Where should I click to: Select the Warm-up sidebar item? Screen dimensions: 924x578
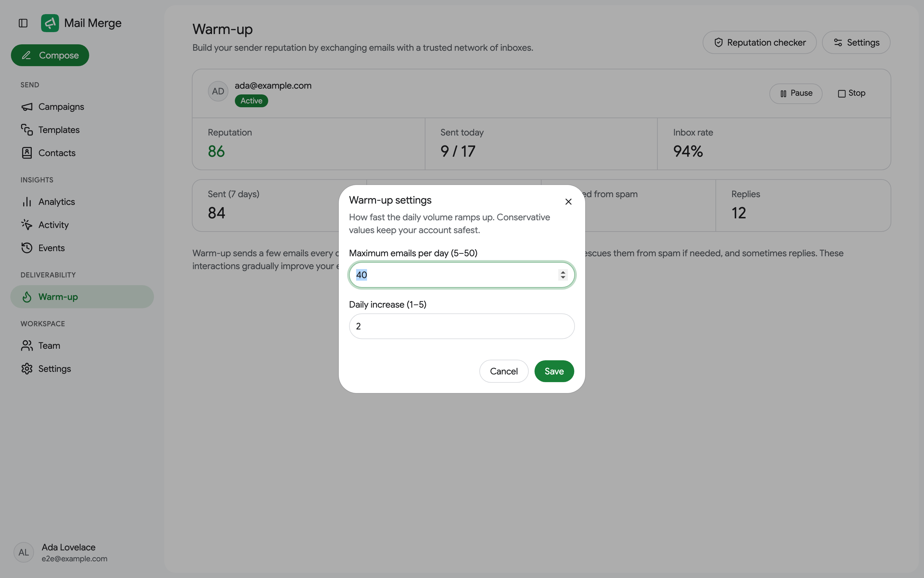pos(82,297)
